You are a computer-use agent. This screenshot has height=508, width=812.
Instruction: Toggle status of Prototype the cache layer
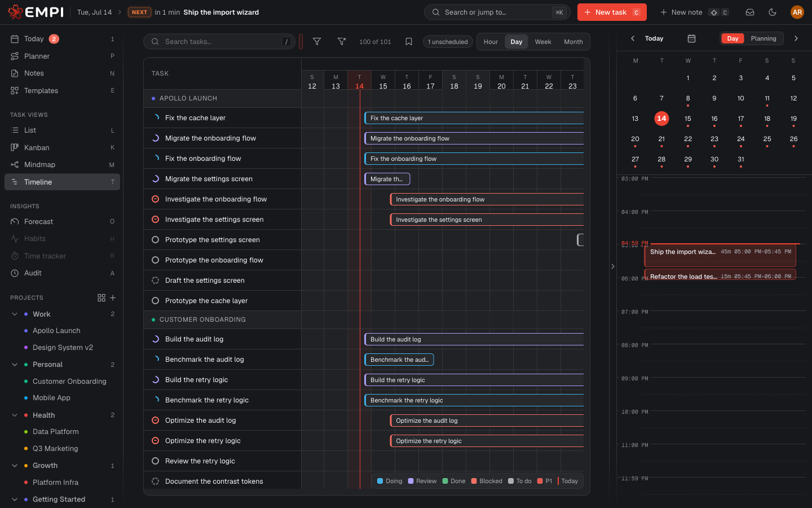[155, 301]
